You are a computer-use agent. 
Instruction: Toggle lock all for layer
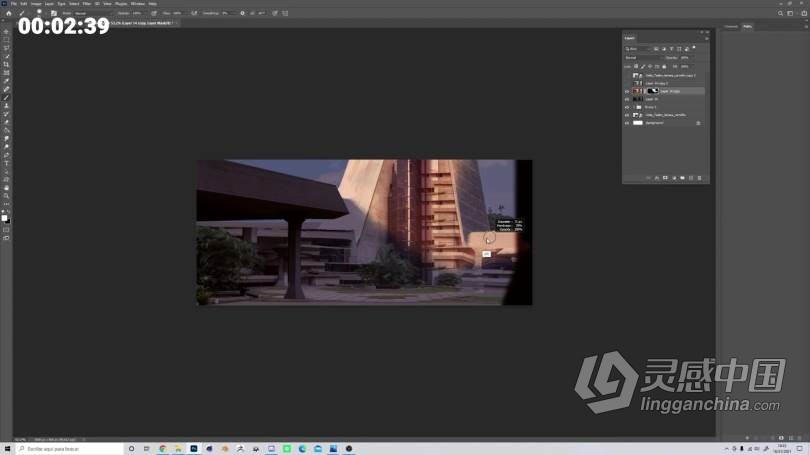[x=664, y=67]
